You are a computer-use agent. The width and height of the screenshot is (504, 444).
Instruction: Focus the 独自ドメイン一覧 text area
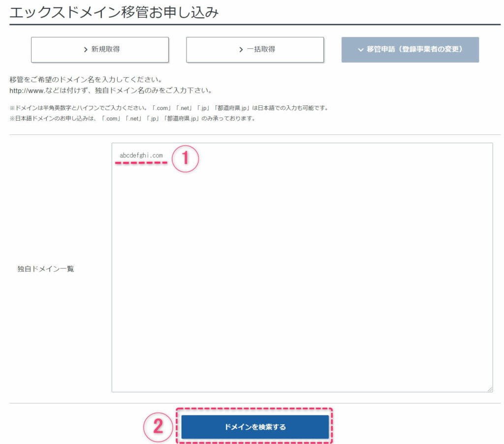(302, 267)
